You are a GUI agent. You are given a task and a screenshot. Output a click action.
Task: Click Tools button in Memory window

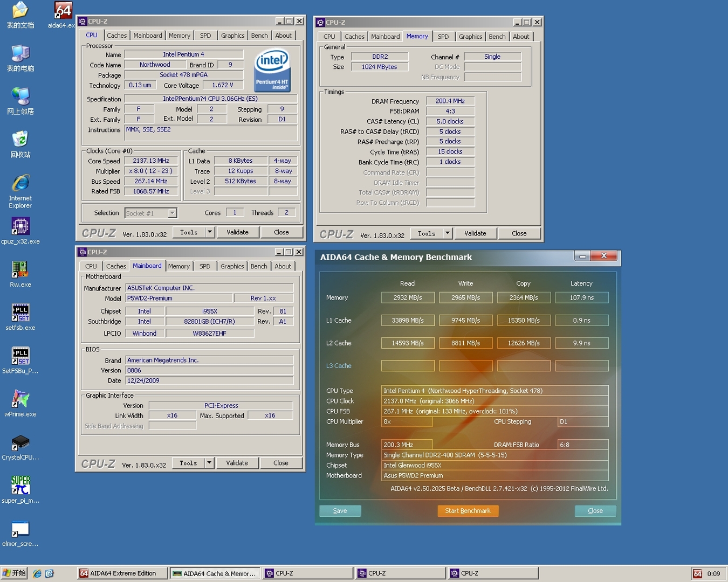(427, 233)
